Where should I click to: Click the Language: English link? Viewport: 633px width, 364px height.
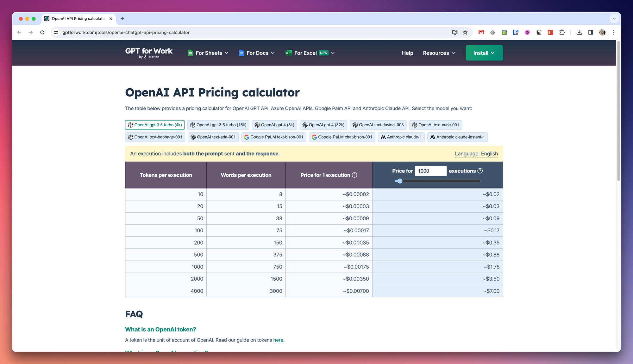click(x=476, y=154)
